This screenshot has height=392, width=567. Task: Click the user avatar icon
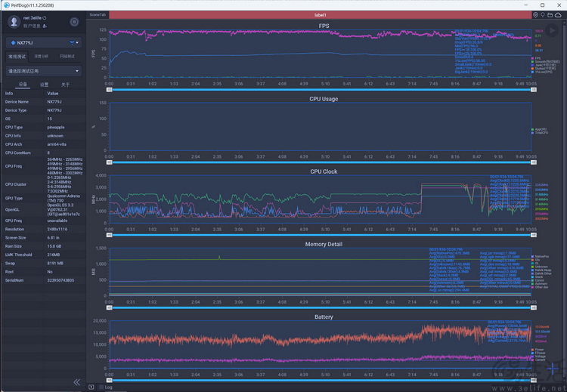(x=14, y=22)
